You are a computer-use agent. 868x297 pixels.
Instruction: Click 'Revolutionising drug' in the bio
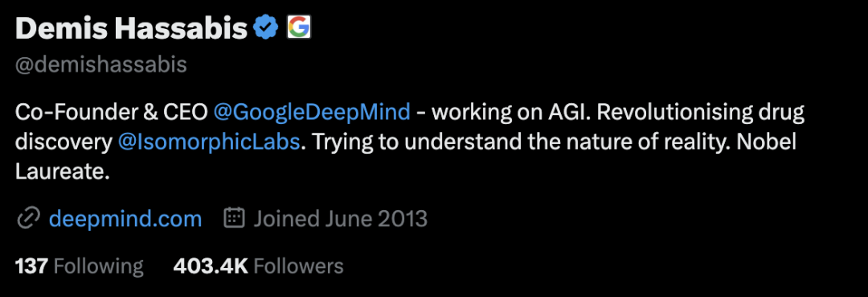[701, 113]
